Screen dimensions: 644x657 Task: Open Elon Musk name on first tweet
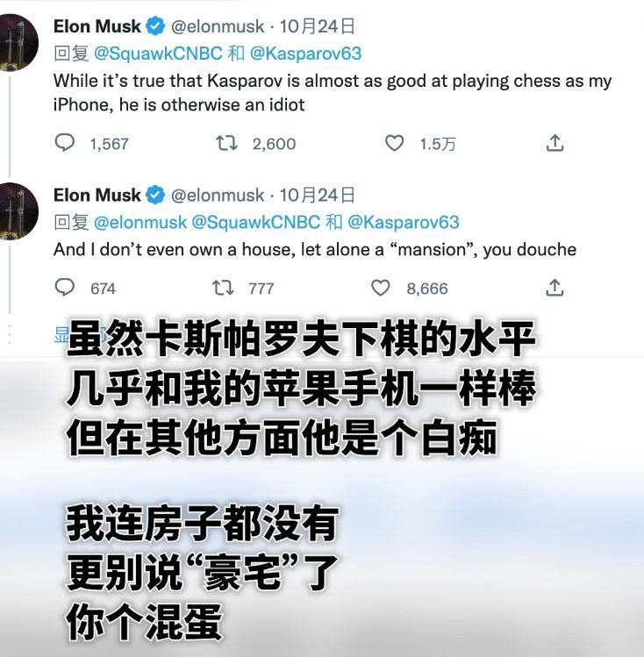[97, 26]
